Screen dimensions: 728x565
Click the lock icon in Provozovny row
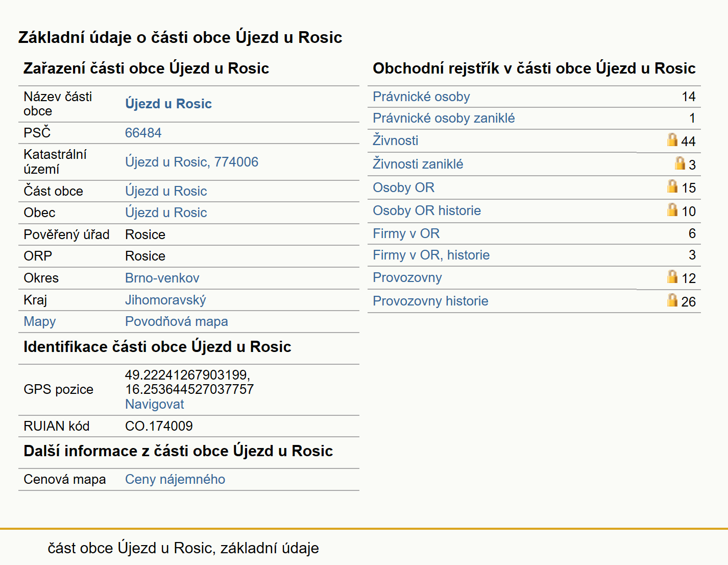672,276
